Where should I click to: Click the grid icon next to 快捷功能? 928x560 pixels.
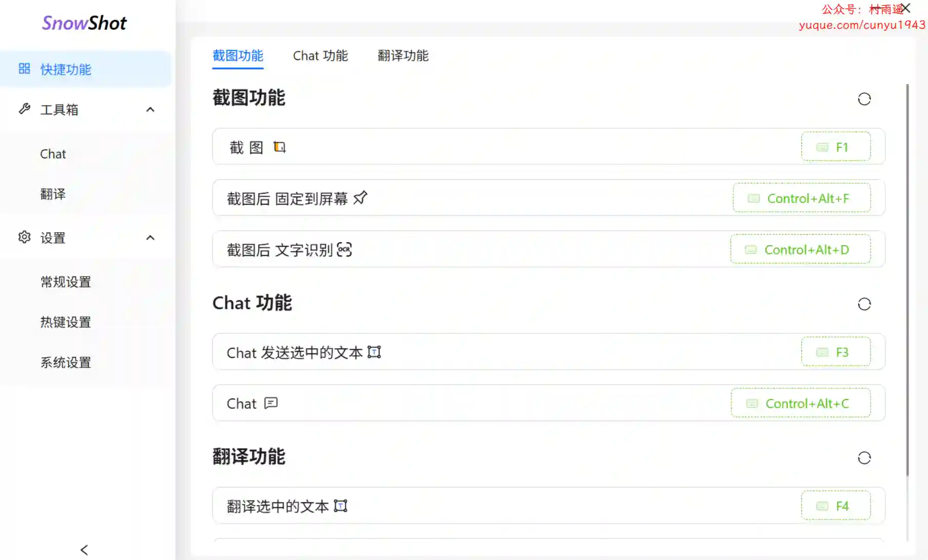pyautogui.click(x=24, y=69)
